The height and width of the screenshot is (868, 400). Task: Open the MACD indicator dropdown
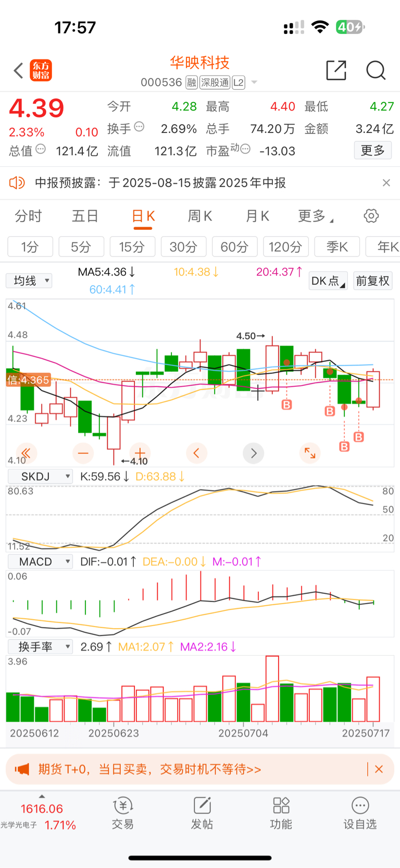click(x=40, y=561)
